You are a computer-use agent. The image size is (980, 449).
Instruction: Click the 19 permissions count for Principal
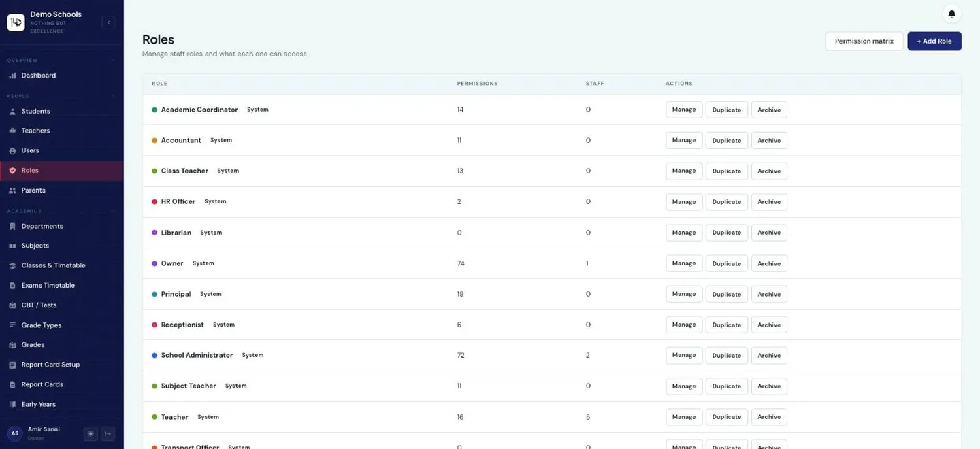click(x=461, y=294)
